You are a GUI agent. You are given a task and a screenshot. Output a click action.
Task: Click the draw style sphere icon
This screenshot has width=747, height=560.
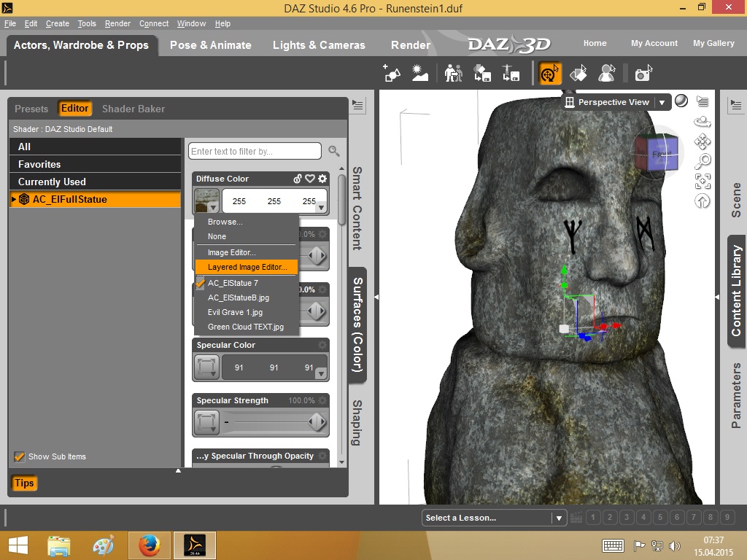click(681, 102)
